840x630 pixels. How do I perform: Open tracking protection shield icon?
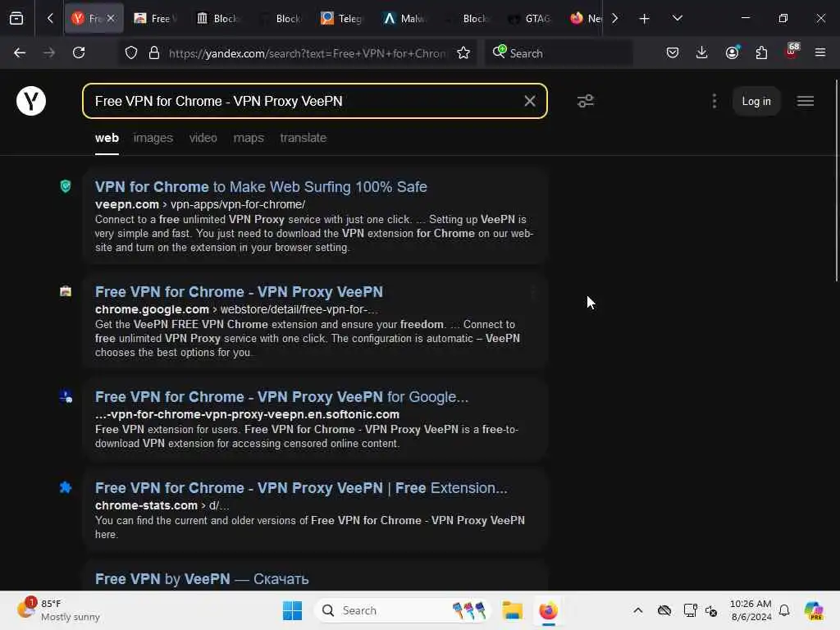click(x=131, y=53)
